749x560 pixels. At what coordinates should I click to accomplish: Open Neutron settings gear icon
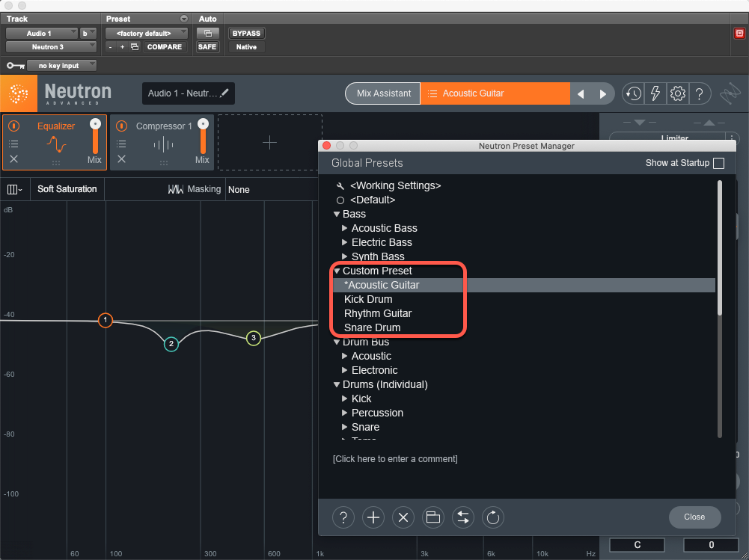[677, 93]
